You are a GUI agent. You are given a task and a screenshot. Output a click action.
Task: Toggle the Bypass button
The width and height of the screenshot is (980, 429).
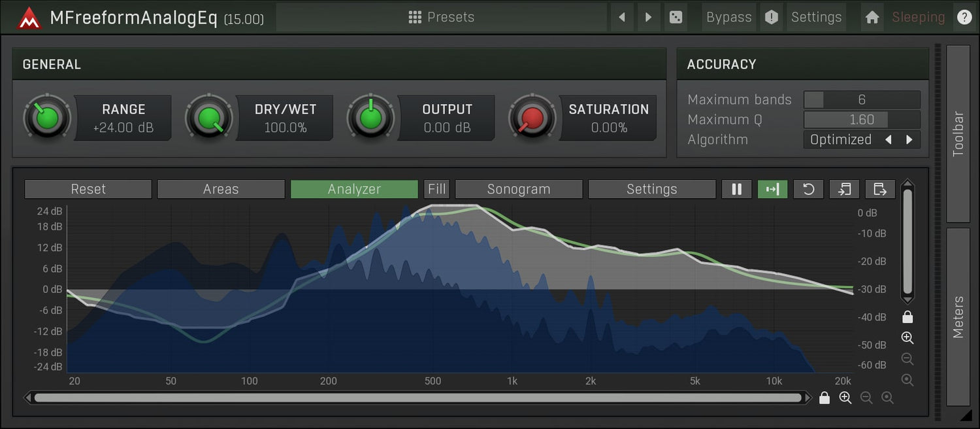click(728, 17)
